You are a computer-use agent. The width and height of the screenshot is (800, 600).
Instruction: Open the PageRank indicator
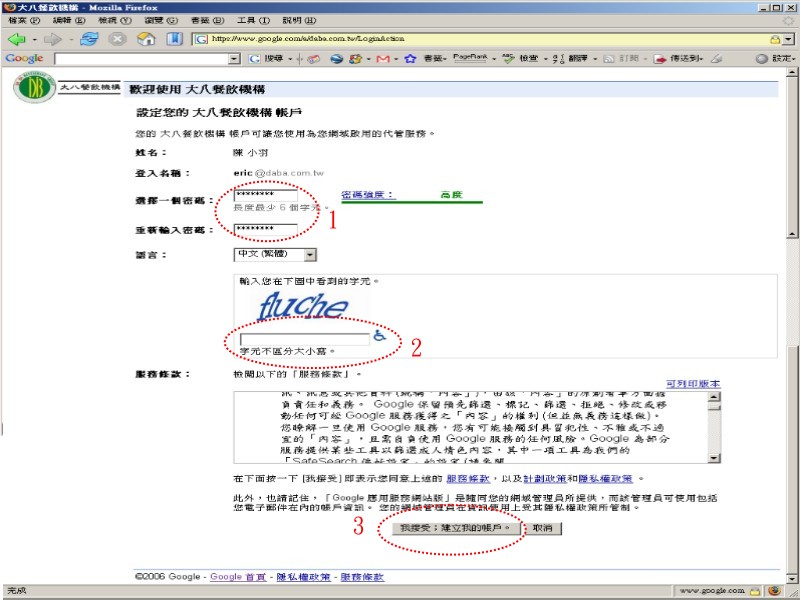point(470,58)
